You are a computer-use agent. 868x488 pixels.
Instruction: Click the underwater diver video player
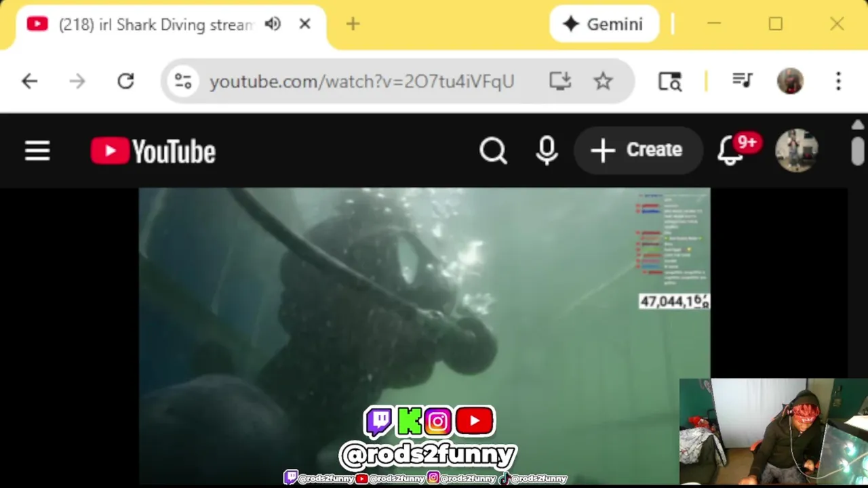tap(425, 335)
